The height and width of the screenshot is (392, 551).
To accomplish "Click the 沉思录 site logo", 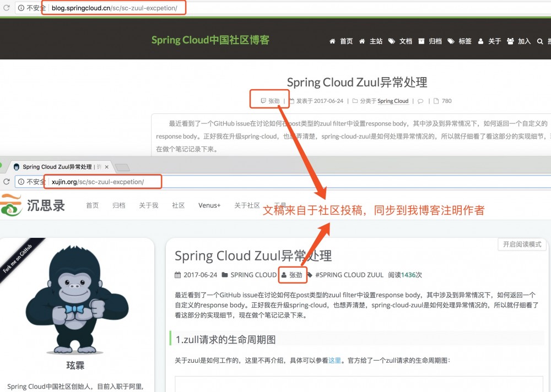I will coord(33,205).
